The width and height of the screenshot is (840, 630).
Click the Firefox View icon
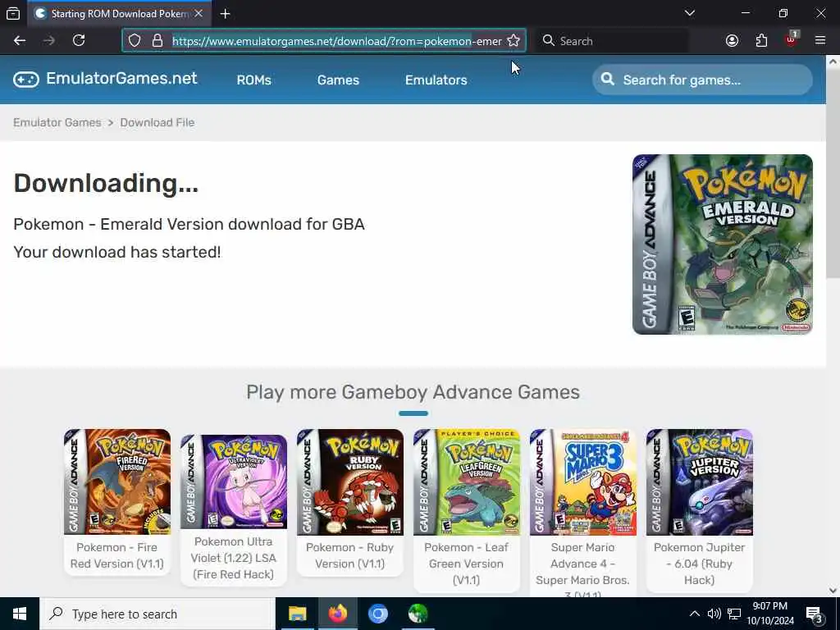click(13, 13)
